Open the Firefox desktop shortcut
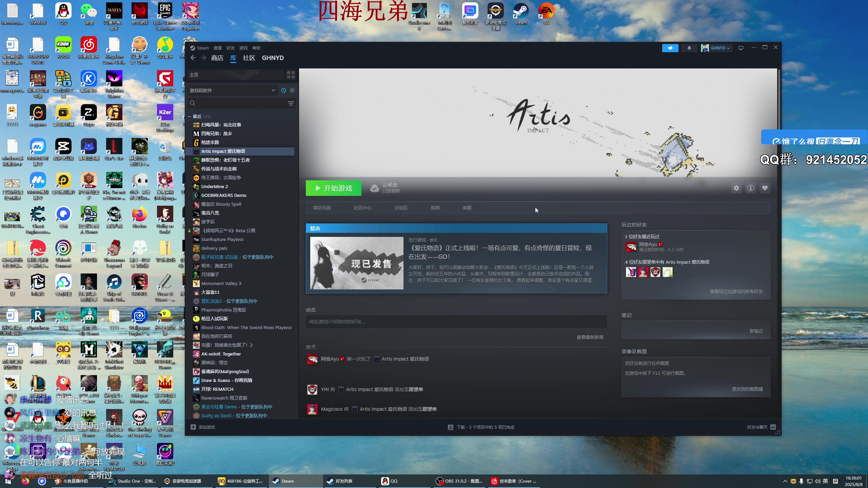This screenshot has width=868, height=488. click(x=139, y=217)
